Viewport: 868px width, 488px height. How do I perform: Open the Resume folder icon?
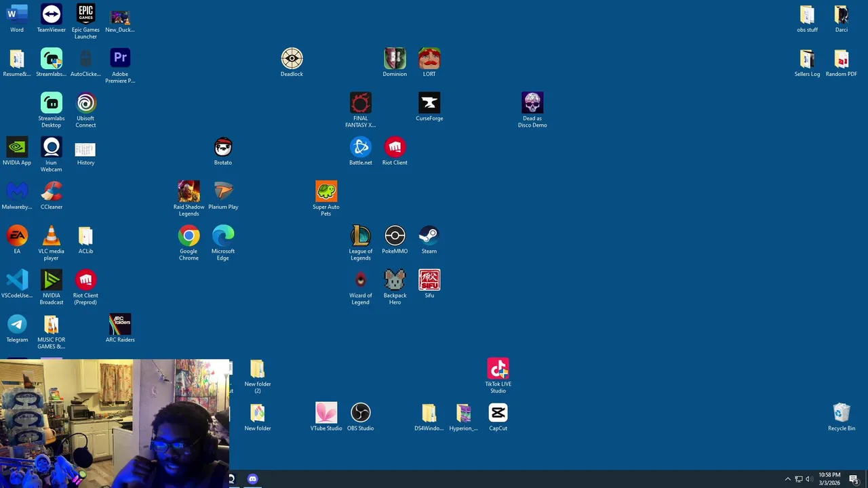pyautogui.click(x=17, y=59)
